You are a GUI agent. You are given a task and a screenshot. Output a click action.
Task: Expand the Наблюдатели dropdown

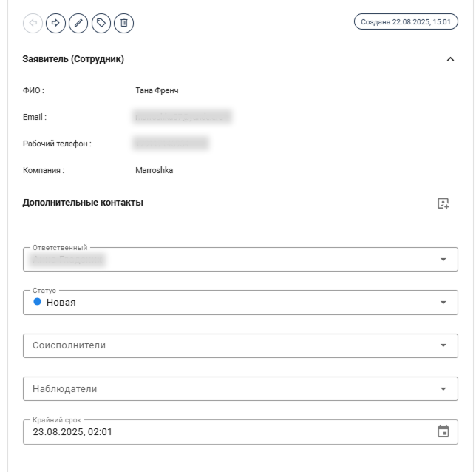[240, 388]
